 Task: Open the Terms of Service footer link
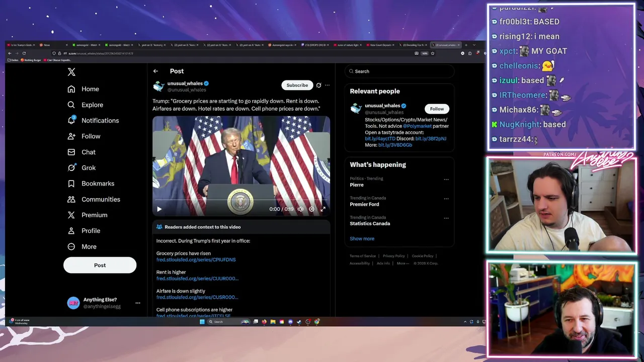[x=363, y=256]
